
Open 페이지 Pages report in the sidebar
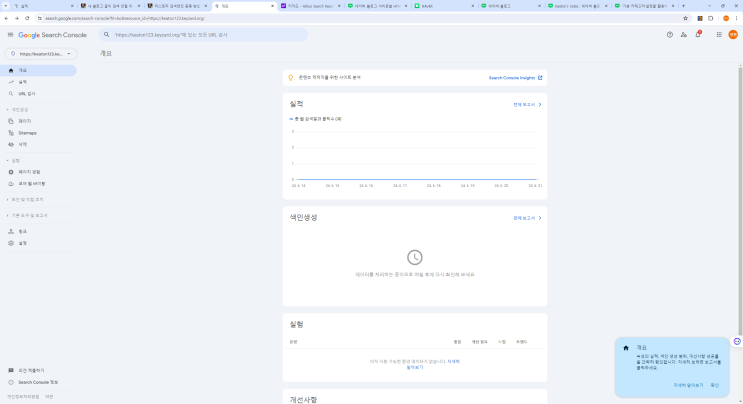[x=38, y=121]
